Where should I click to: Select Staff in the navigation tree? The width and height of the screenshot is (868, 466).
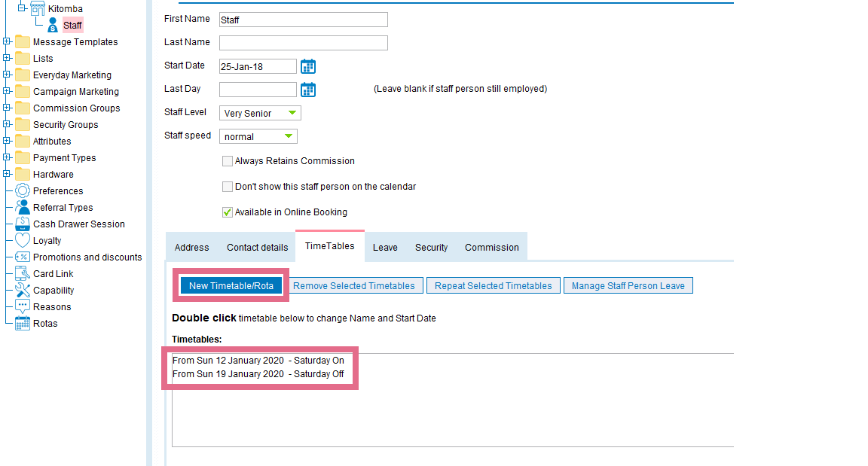click(72, 26)
